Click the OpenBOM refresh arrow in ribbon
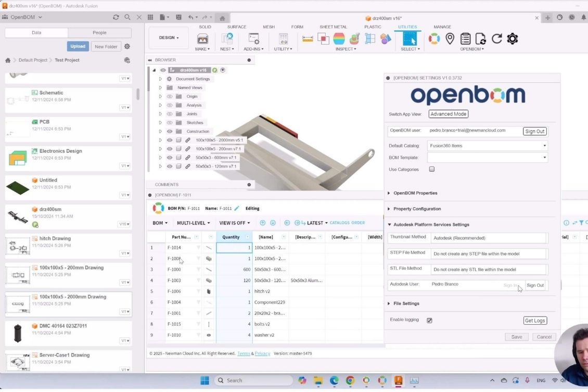 (x=497, y=39)
